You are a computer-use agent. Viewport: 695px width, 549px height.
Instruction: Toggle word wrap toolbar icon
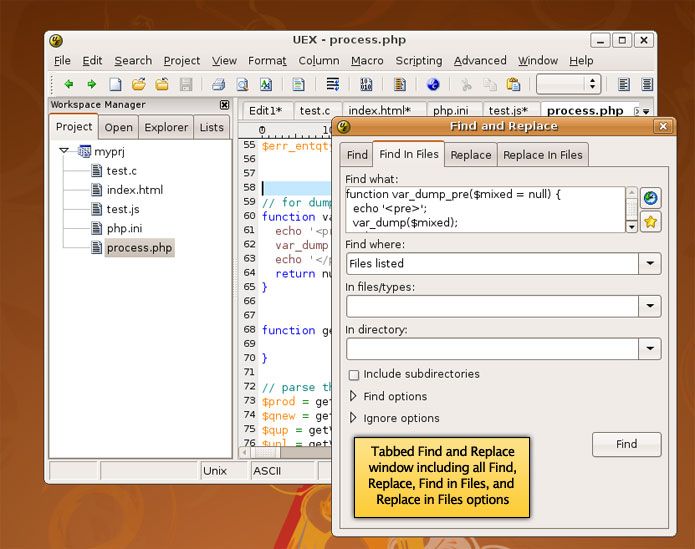tap(332, 84)
